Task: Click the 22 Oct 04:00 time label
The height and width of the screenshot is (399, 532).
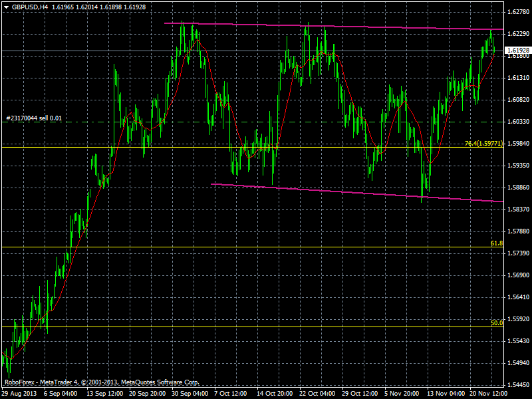Action: 317,394
